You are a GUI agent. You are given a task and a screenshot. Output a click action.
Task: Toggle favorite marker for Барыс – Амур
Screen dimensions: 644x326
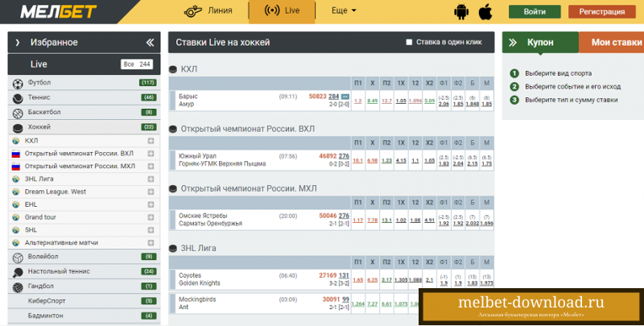point(173,101)
